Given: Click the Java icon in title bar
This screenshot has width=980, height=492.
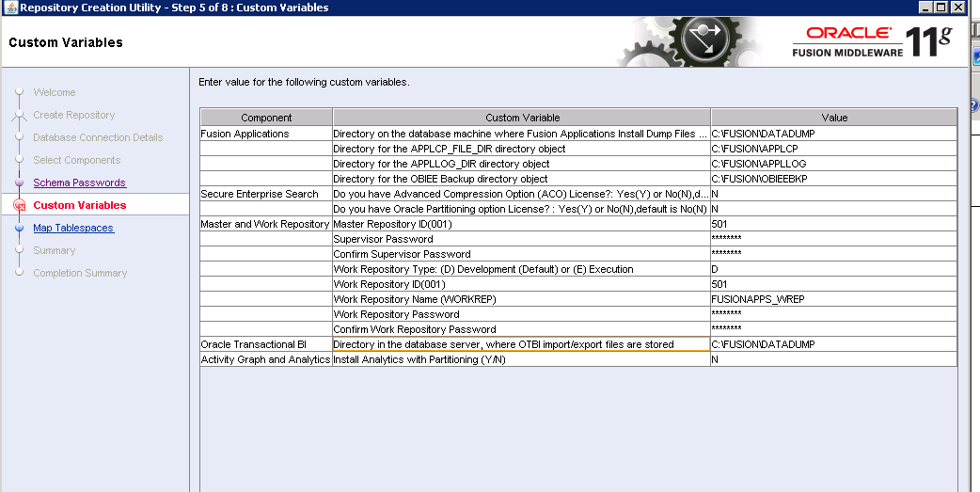Looking at the screenshot, I should 9,8.
